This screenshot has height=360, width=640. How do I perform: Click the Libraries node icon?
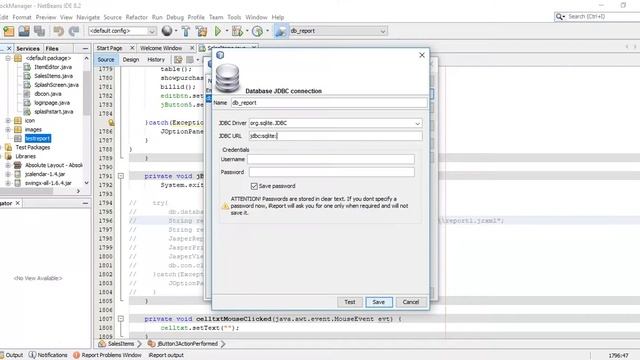point(9,156)
